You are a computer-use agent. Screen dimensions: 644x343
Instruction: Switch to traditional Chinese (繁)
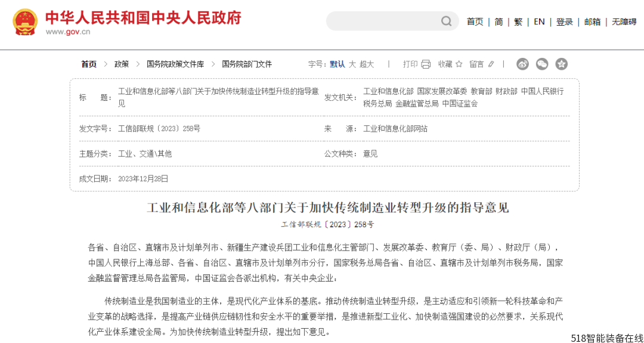[518, 21]
